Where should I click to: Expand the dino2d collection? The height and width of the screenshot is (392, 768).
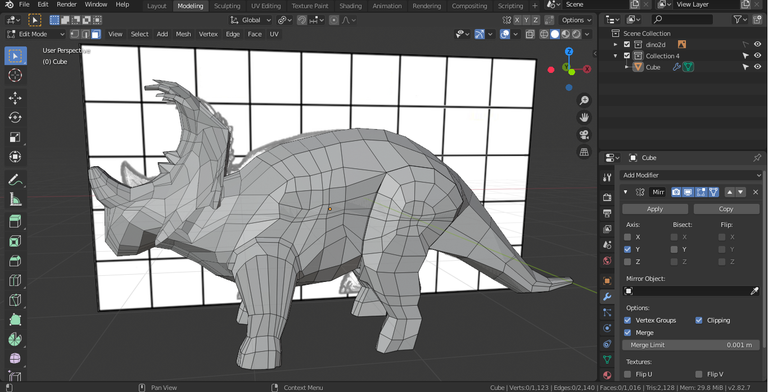pos(616,45)
